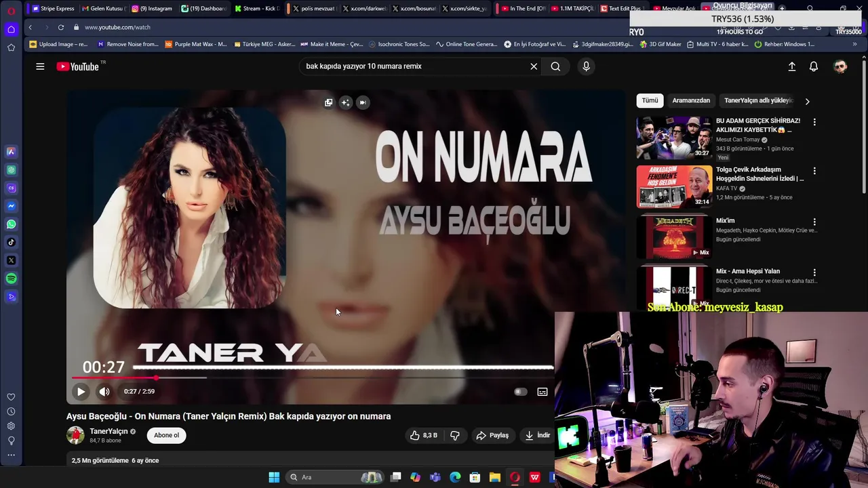868x488 pixels.
Task: Click the Opera video pop-out icon above the player
Action: 328,102
